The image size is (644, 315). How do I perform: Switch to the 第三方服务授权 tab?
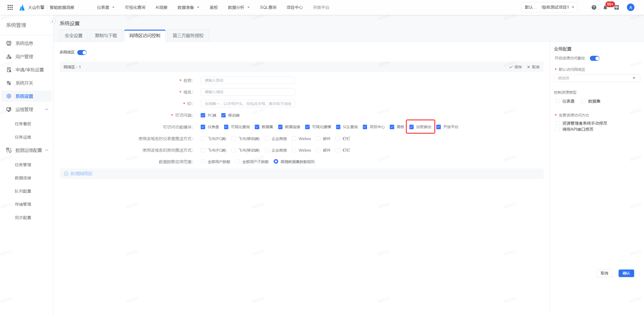tap(188, 35)
